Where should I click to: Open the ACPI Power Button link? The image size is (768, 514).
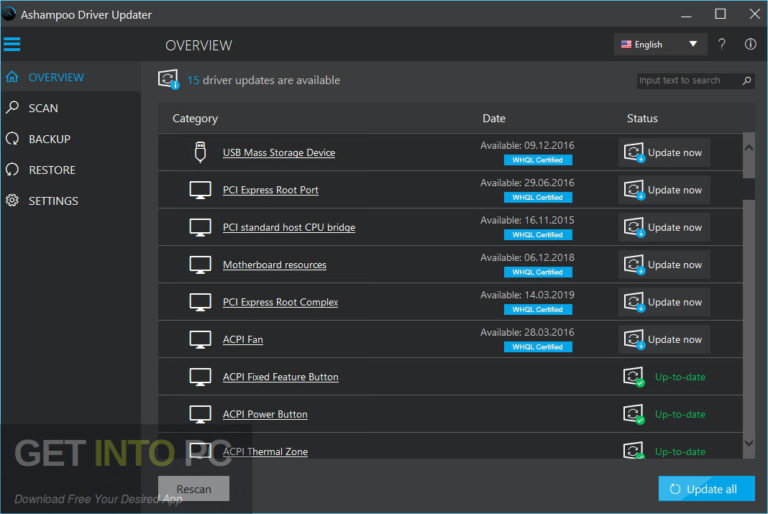pos(265,415)
